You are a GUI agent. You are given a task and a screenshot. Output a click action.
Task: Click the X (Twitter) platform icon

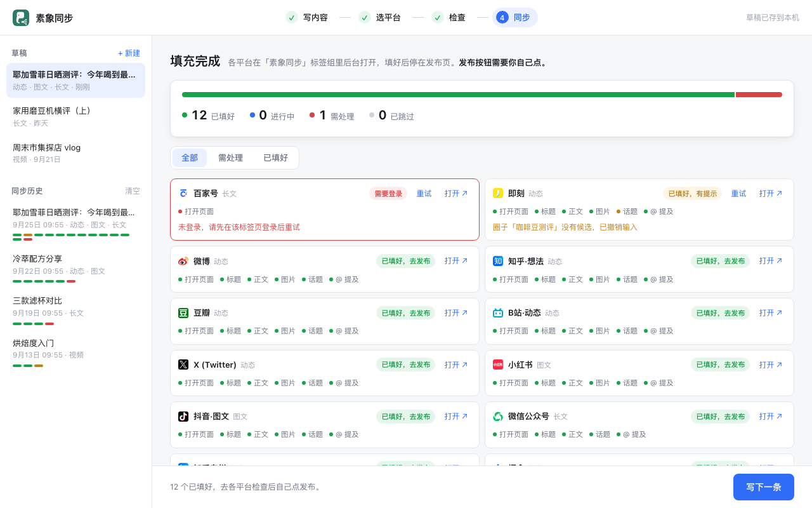[x=183, y=364]
